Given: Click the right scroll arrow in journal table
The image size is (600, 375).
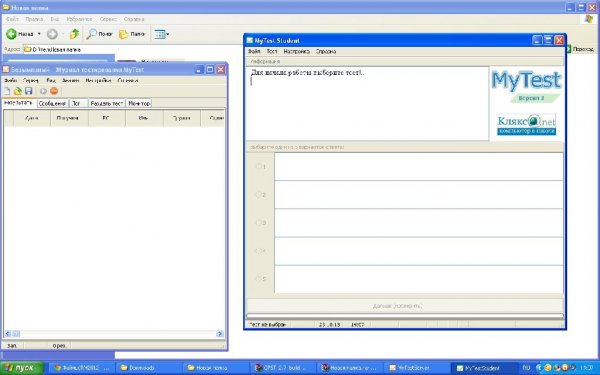Looking at the screenshot, I should pyautogui.click(x=220, y=334).
